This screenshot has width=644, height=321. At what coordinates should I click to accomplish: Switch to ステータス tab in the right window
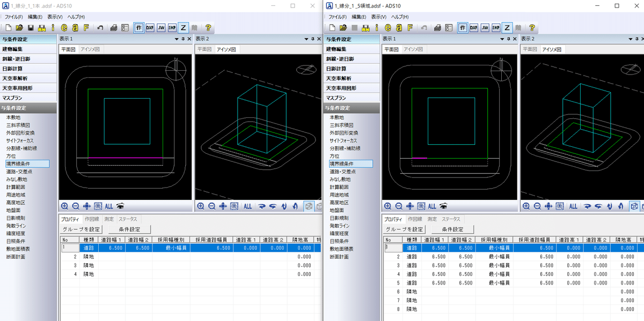click(x=451, y=219)
